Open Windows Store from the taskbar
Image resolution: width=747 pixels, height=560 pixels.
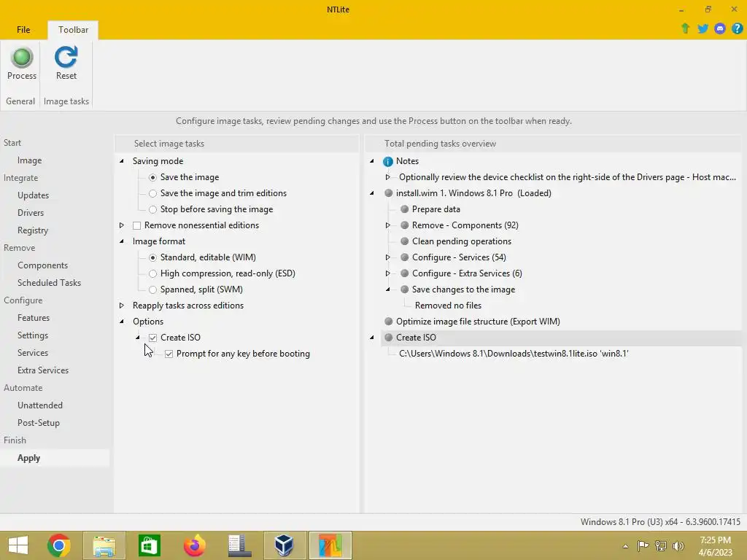coord(149,545)
